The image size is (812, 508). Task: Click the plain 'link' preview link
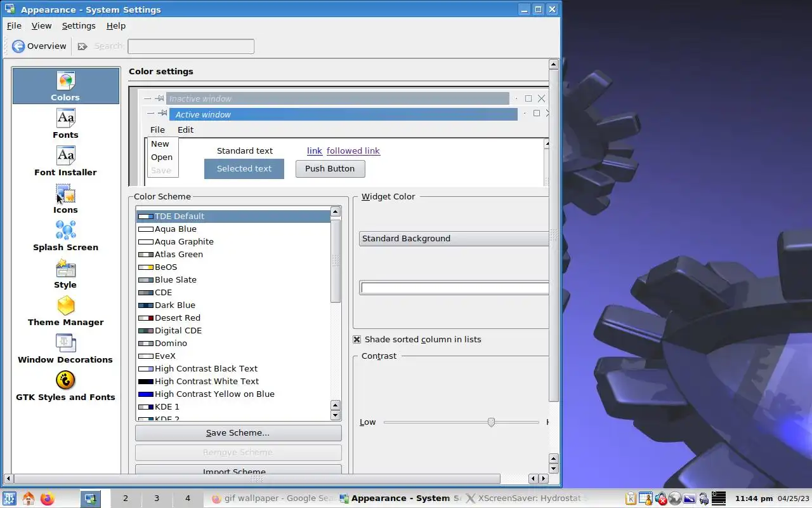tap(315, 151)
